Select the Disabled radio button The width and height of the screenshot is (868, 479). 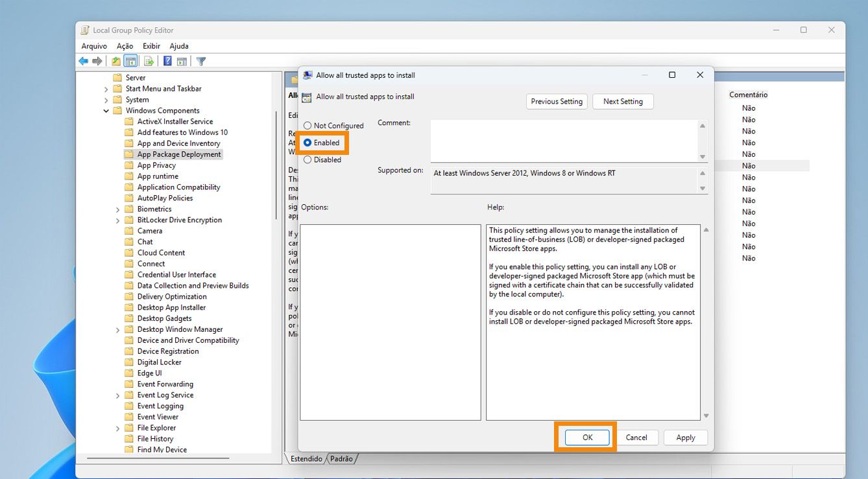pos(307,159)
